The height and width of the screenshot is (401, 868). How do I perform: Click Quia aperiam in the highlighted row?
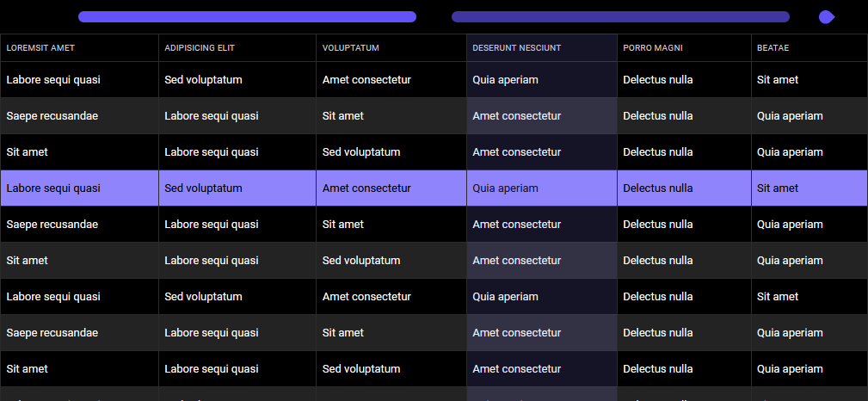(x=505, y=188)
